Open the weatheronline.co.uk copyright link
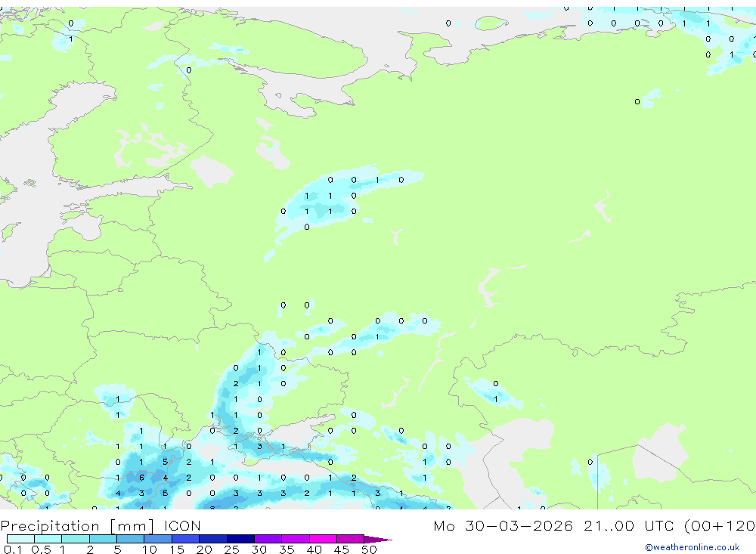Screen dimensions: 756x554 point(692,547)
